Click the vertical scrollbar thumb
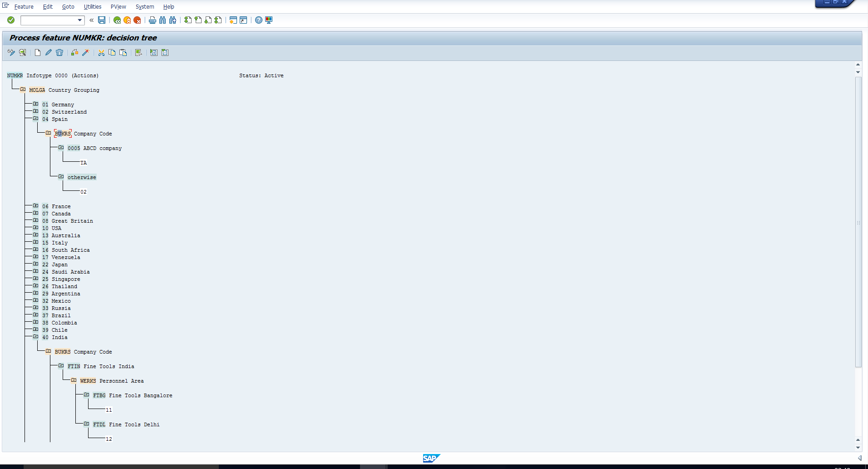 858,222
